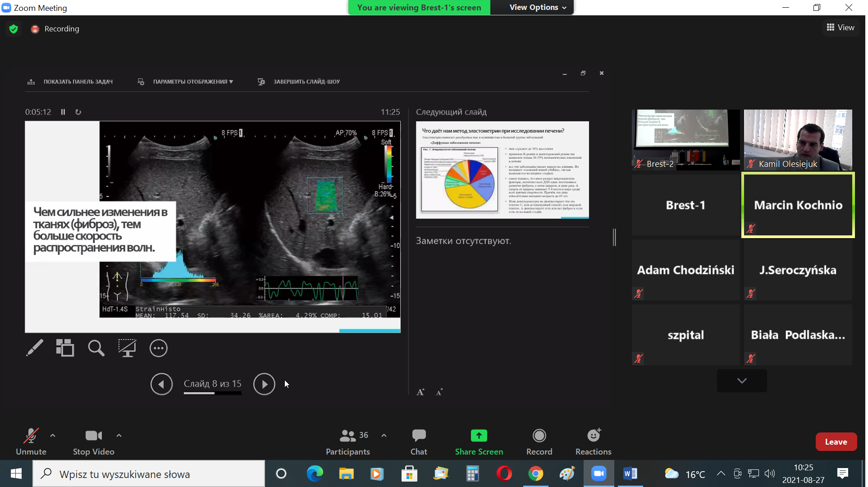Click the magnifier zoom-into-slide icon
868x487 pixels.
click(x=96, y=348)
